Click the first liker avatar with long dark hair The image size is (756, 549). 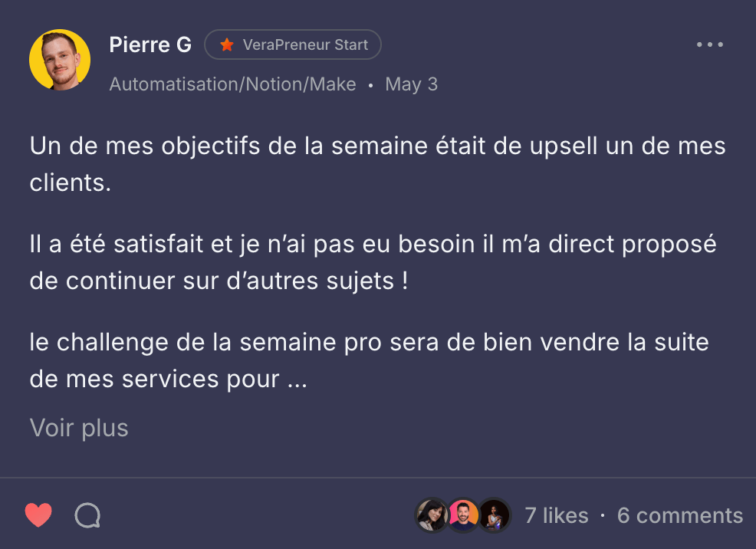[x=432, y=515]
